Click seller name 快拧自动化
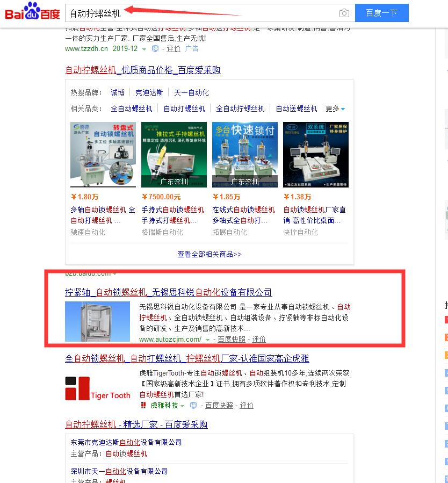The height and width of the screenshot is (483, 448). [300, 232]
